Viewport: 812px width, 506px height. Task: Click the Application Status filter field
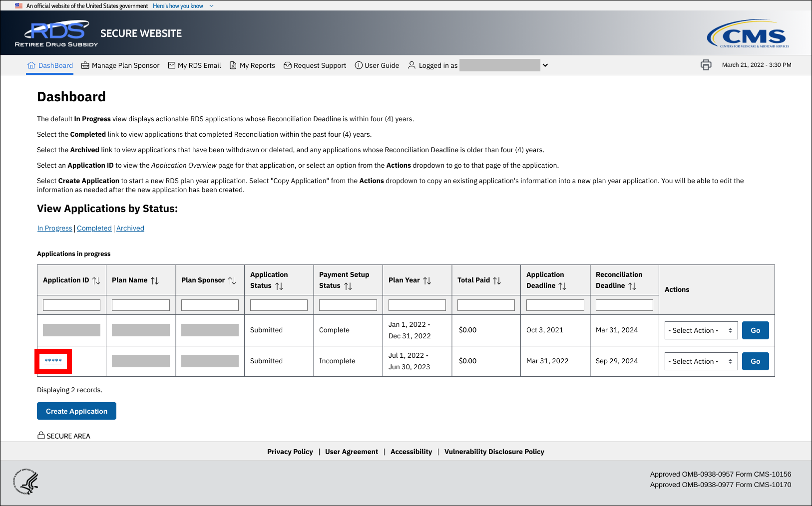coord(279,305)
